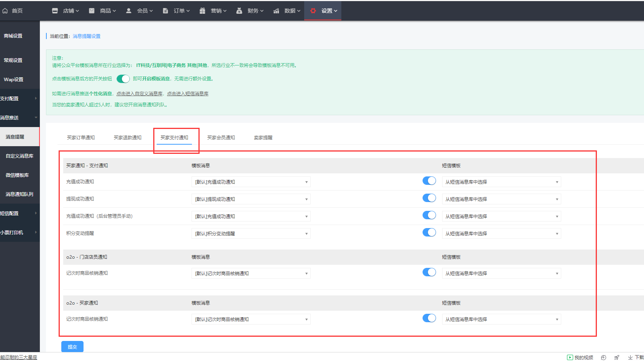The image size is (644, 362).
Task: Open SMS template dropdown for 积分变动提醒
Action: point(501,233)
